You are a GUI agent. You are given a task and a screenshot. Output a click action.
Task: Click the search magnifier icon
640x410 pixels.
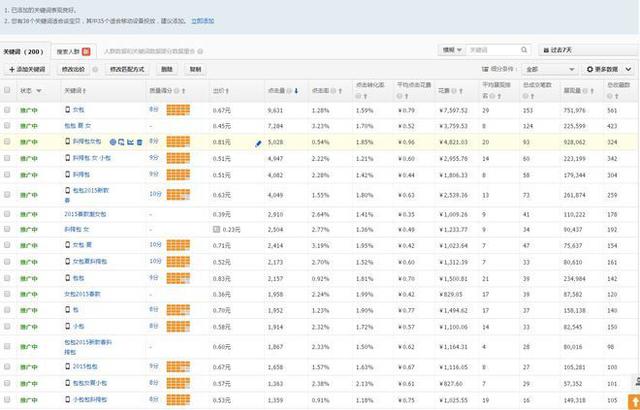524,50
